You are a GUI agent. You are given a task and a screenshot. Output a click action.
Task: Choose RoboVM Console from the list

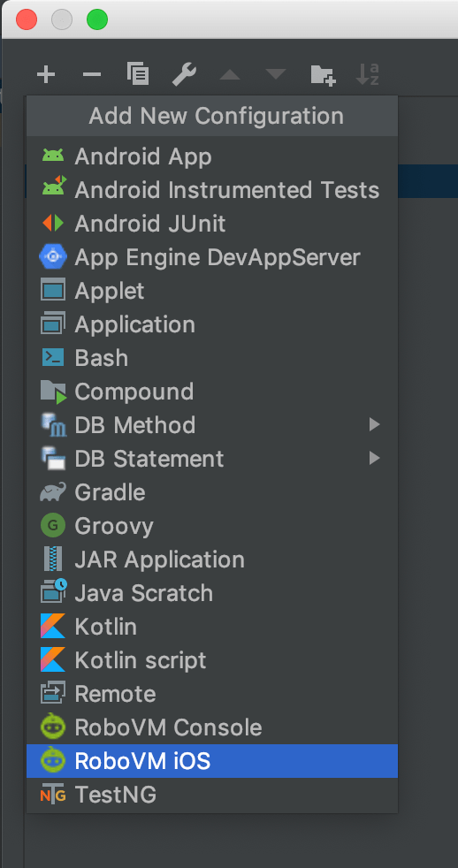click(x=212, y=727)
